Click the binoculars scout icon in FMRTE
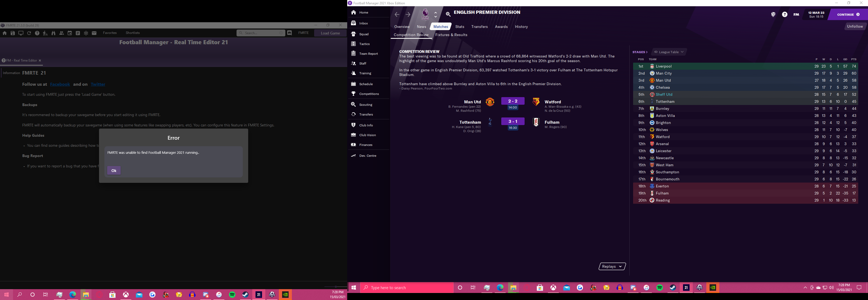The width and height of the screenshot is (868, 300). 53,33
